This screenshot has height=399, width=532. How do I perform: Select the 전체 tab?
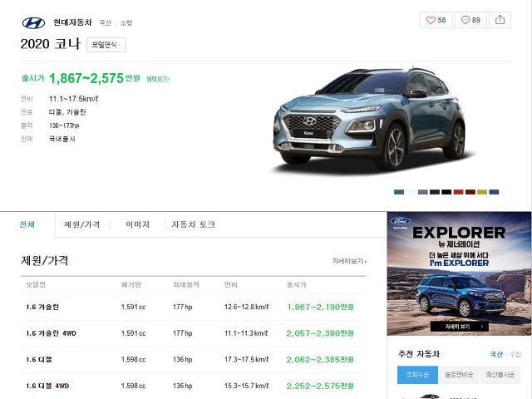point(27,224)
